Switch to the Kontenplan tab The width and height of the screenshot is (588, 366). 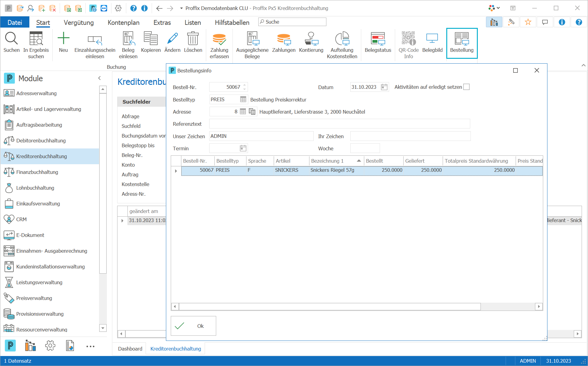pos(124,22)
